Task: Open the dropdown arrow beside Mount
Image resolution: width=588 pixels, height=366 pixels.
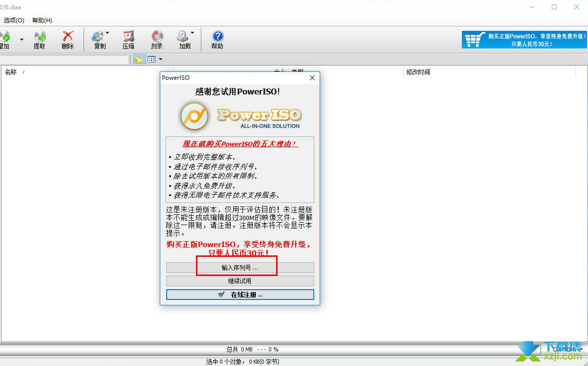Action: tap(192, 33)
